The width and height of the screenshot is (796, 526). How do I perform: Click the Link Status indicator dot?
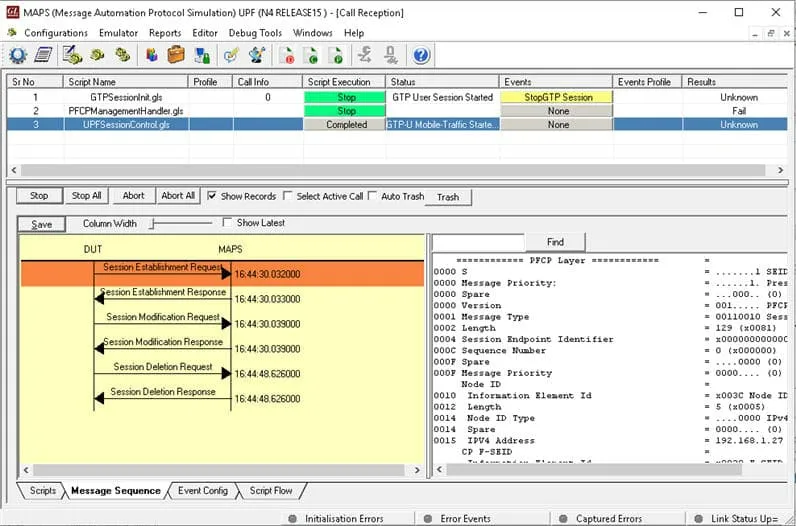[x=699, y=518]
